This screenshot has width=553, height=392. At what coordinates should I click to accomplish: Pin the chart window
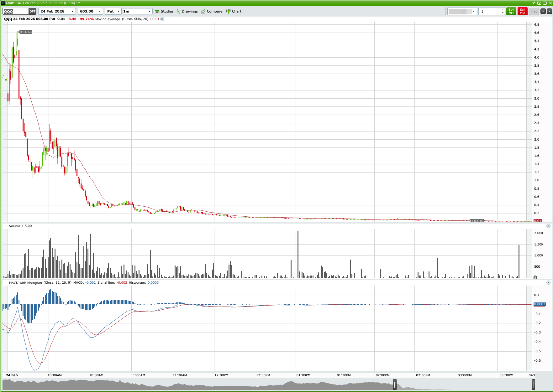(534, 3)
